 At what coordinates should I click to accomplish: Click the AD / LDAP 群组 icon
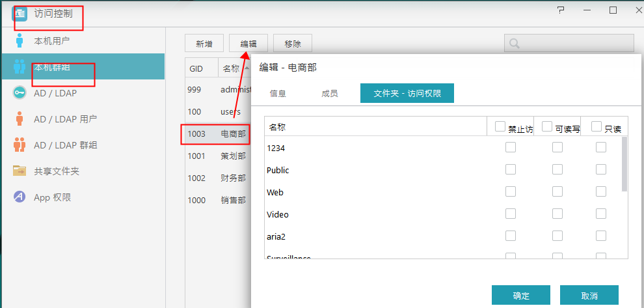pyautogui.click(x=20, y=145)
